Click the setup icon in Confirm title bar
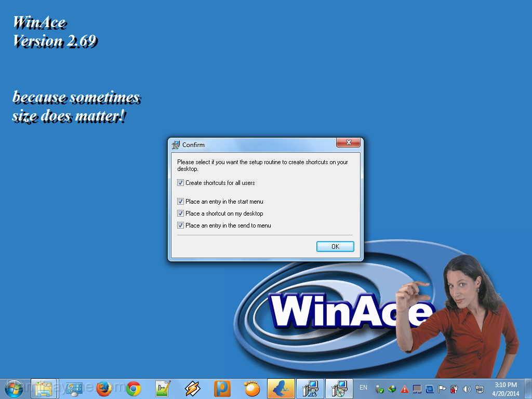Viewport: 532px width, 399px height. click(176, 145)
